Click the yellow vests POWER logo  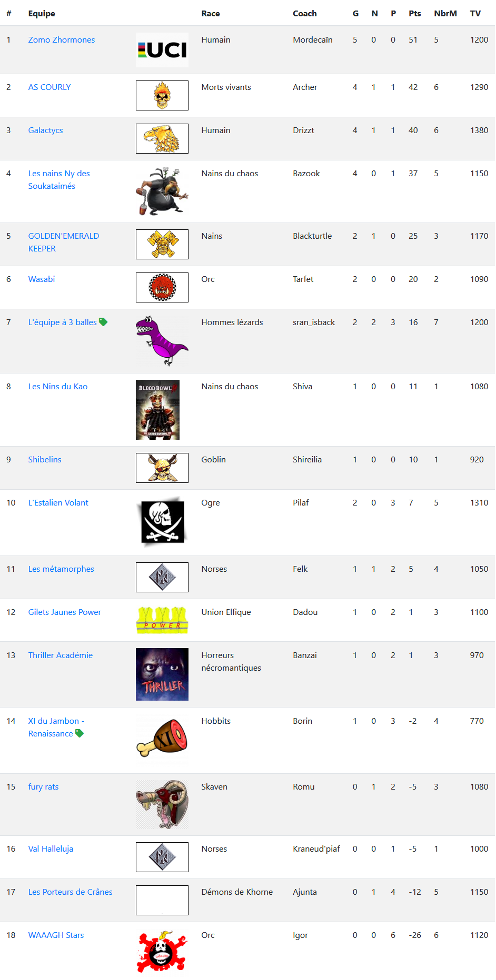point(162,620)
